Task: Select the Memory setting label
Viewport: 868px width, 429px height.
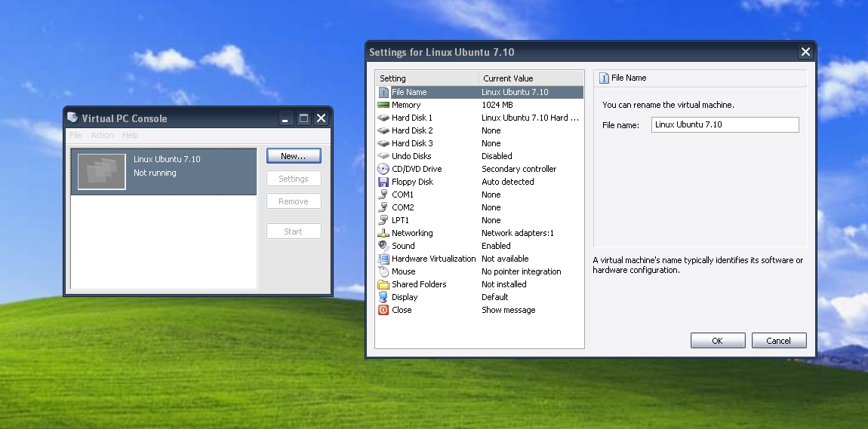Action: pos(406,105)
